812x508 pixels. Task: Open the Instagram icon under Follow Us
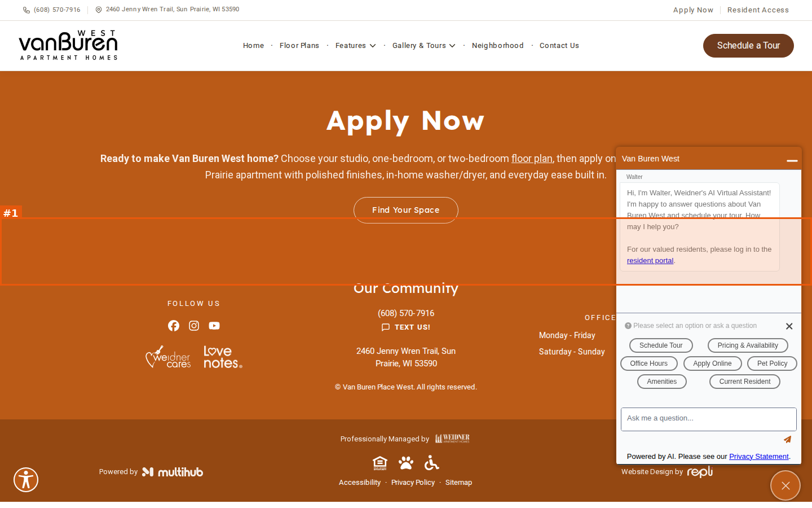194,326
